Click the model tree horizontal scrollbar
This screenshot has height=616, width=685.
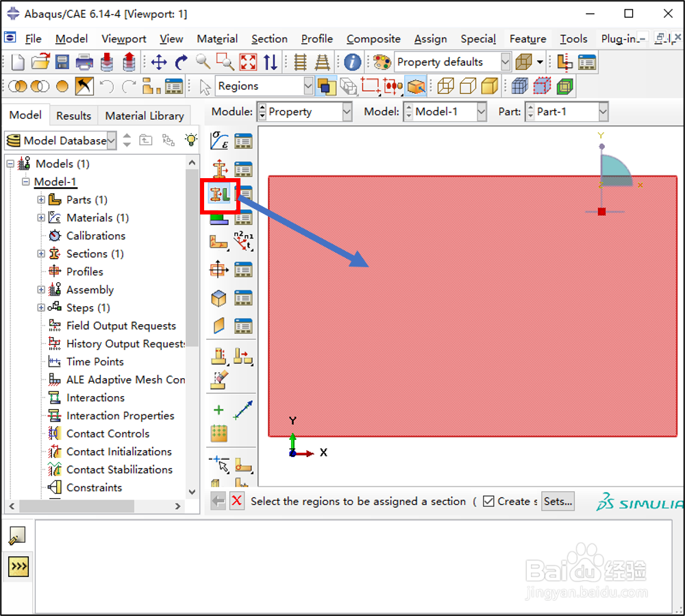(77, 506)
